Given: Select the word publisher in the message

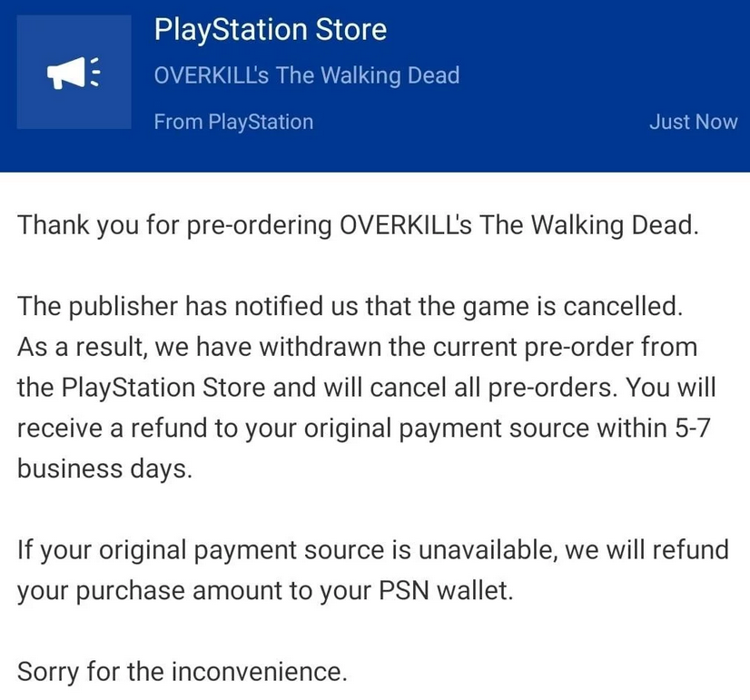Looking at the screenshot, I should 123,307.
